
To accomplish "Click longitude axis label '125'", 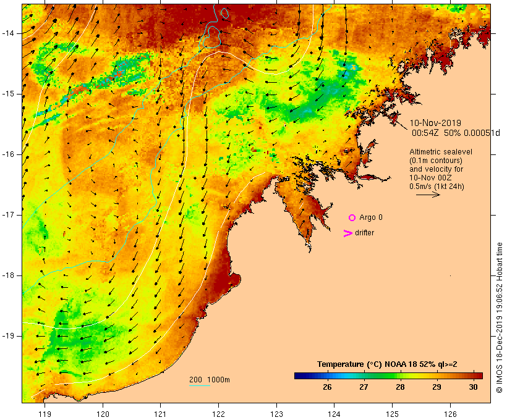I will [x=392, y=414].
